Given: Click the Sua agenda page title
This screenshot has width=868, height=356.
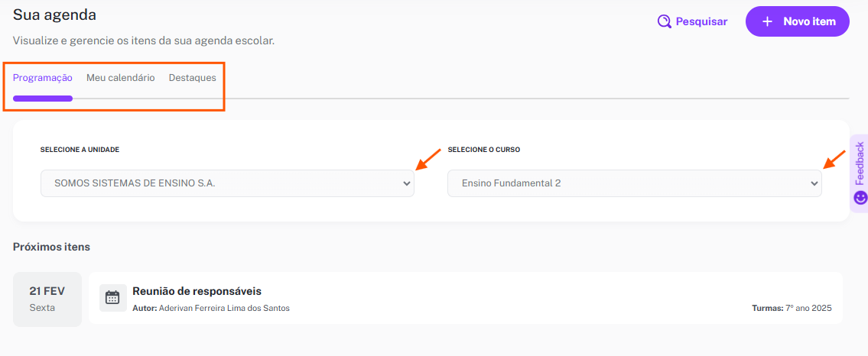Looking at the screenshot, I should [x=55, y=15].
